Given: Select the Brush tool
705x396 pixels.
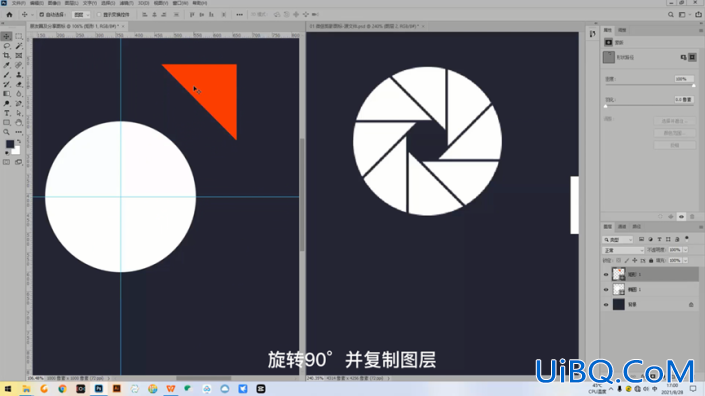Looking at the screenshot, I should 6,75.
